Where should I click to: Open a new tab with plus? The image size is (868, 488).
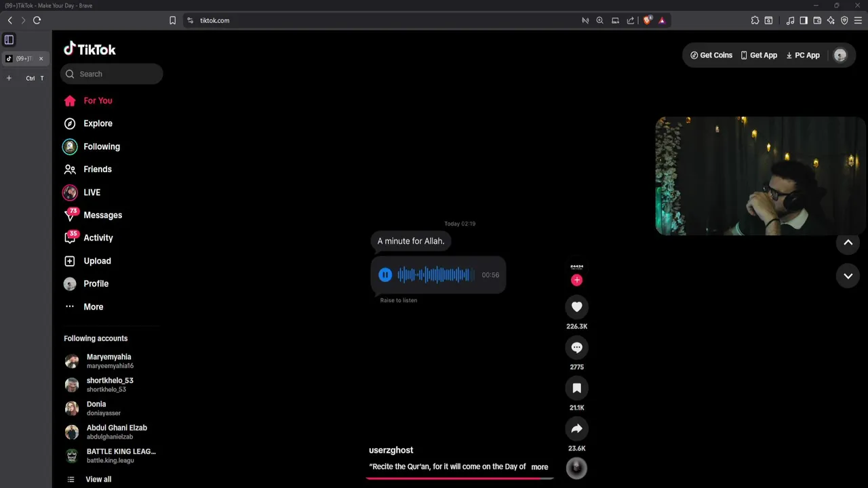click(x=9, y=78)
